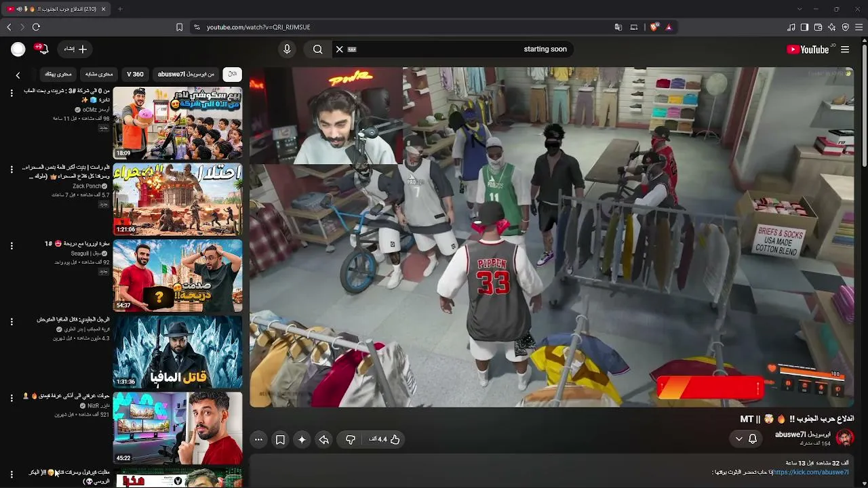Viewport: 868px width, 488px height.
Task: Click the cast/install screen icon in address bar
Action: [634, 27]
